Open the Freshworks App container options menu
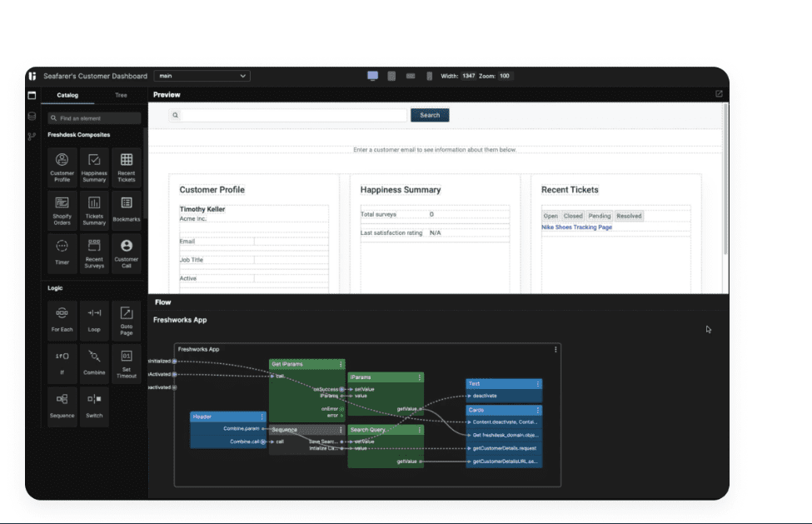The image size is (812, 524). point(555,350)
